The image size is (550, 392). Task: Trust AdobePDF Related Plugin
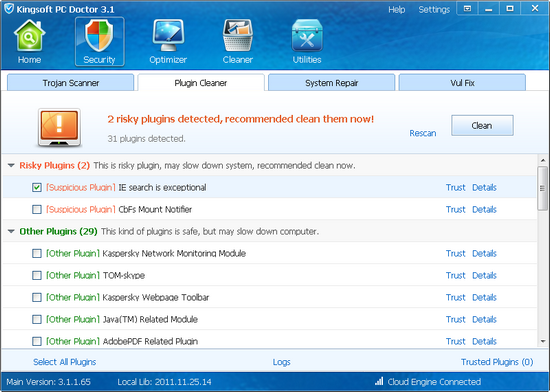[456, 341]
